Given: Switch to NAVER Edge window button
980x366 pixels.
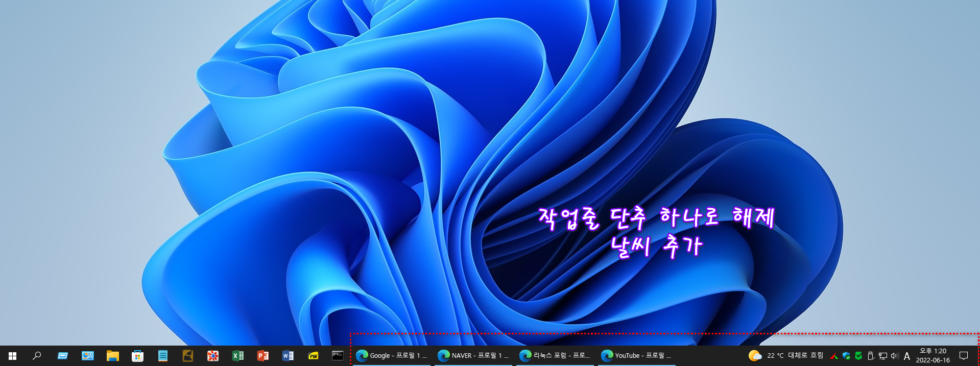Looking at the screenshot, I should (473, 356).
